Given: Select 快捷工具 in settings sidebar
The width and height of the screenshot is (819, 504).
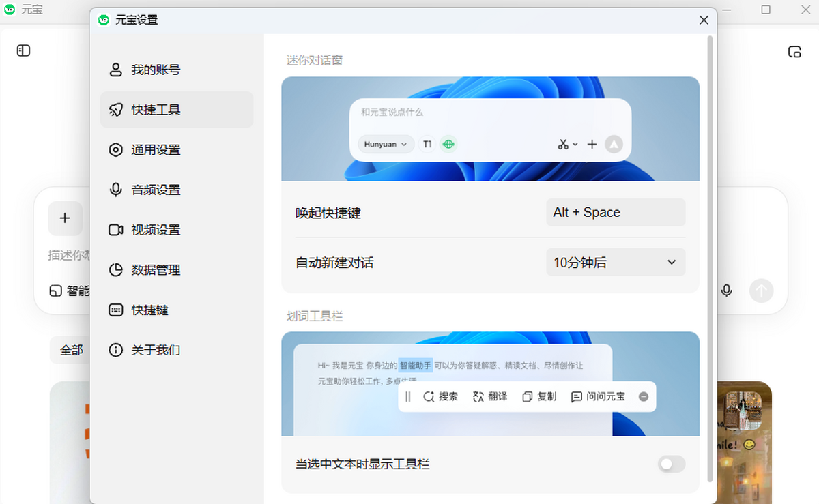Looking at the screenshot, I should [176, 110].
